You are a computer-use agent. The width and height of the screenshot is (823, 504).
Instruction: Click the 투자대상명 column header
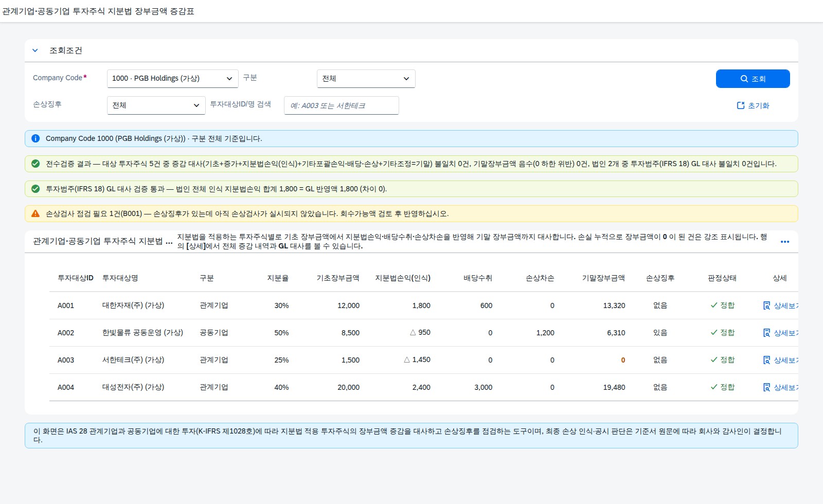tap(120, 278)
